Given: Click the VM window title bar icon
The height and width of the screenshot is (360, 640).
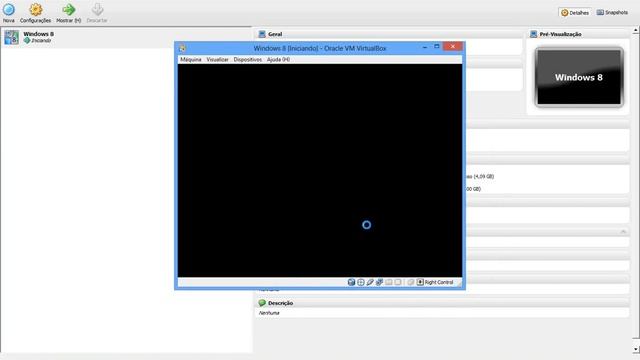Looking at the screenshot, I should tap(182, 48).
